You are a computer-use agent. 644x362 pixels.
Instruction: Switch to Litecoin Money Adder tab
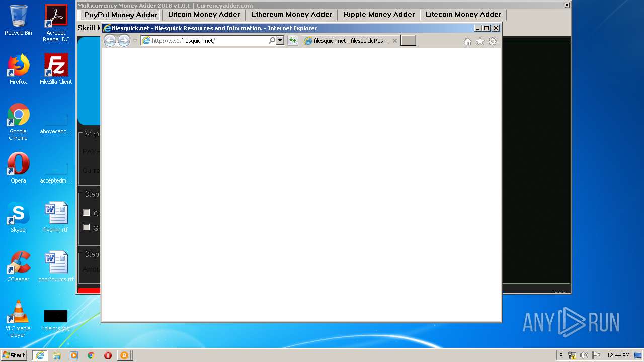[x=463, y=15]
